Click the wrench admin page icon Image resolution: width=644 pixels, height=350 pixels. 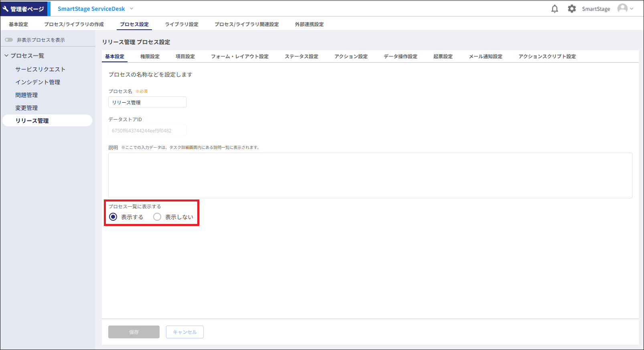[x=6, y=9]
